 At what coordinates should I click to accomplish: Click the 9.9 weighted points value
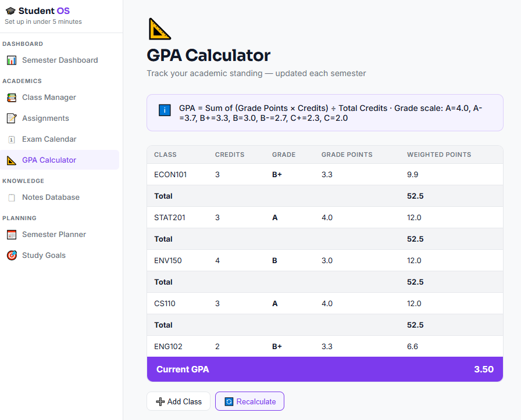pos(413,175)
